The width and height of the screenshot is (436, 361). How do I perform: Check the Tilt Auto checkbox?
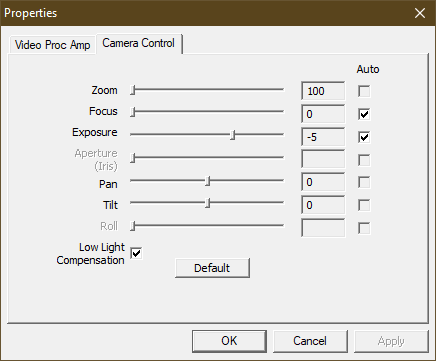tap(364, 205)
